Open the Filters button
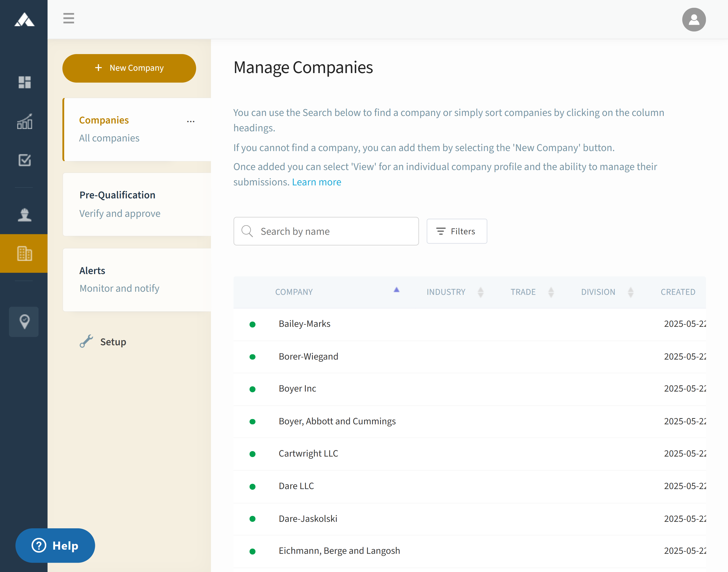 click(456, 231)
